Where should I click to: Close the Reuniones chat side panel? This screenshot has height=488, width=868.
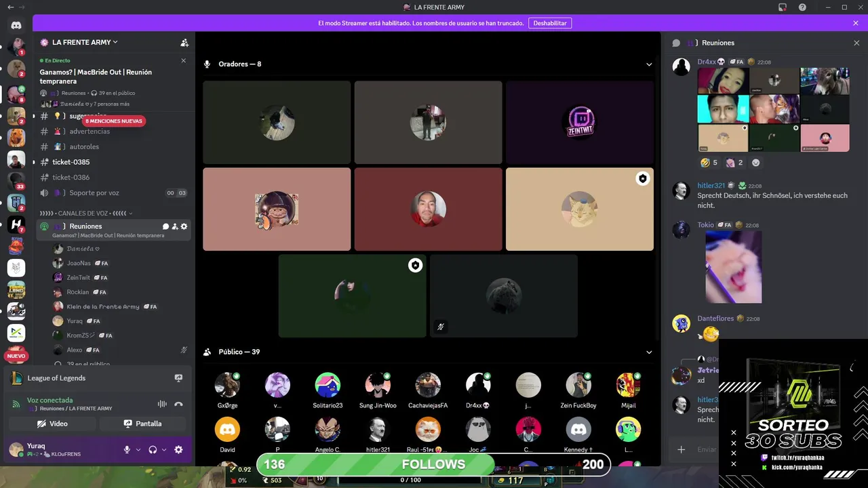[856, 43]
